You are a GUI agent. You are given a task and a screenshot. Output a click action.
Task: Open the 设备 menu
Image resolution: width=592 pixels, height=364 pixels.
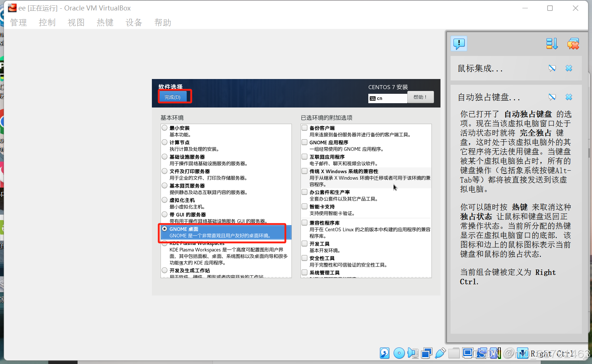pyautogui.click(x=134, y=23)
